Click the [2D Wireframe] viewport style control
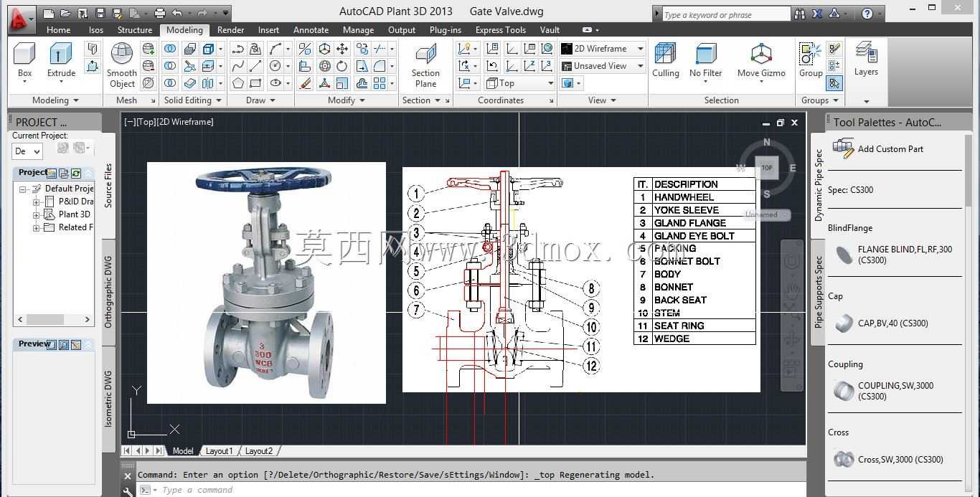 (185, 122)
